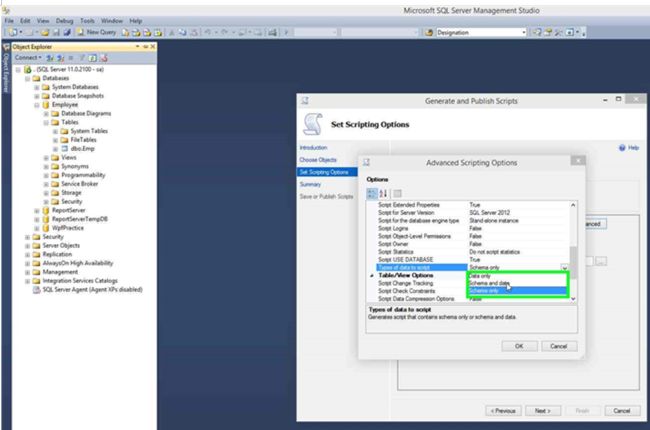Go to the Choose Objects wizard step
This screenshot has height=430, width=650.
318,160
